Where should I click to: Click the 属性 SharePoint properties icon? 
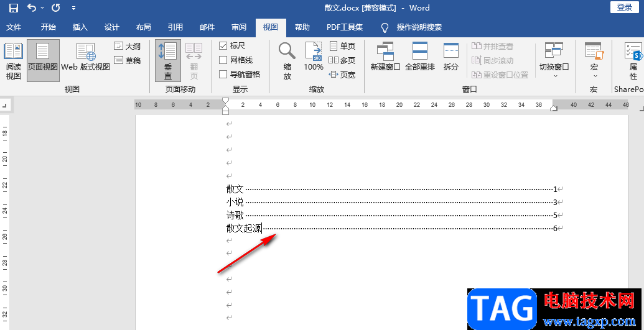(633, 61)
